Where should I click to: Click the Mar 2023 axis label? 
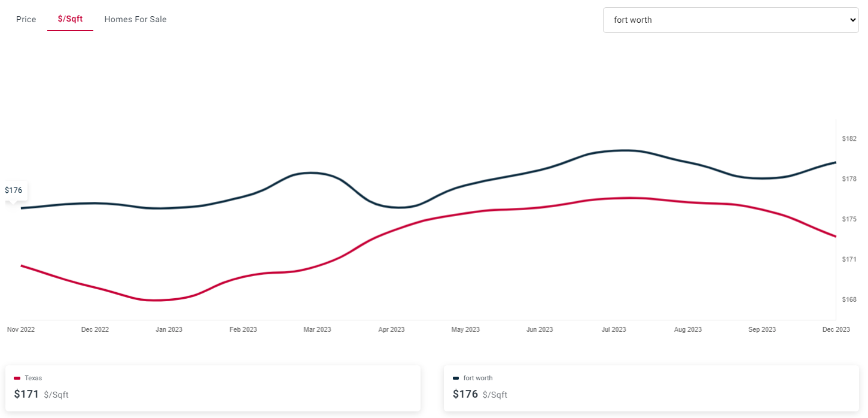[317, 329]
